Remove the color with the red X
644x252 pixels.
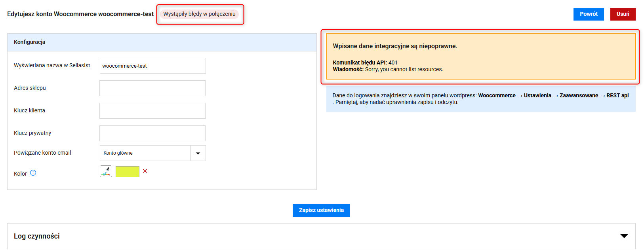click(145, 171)
